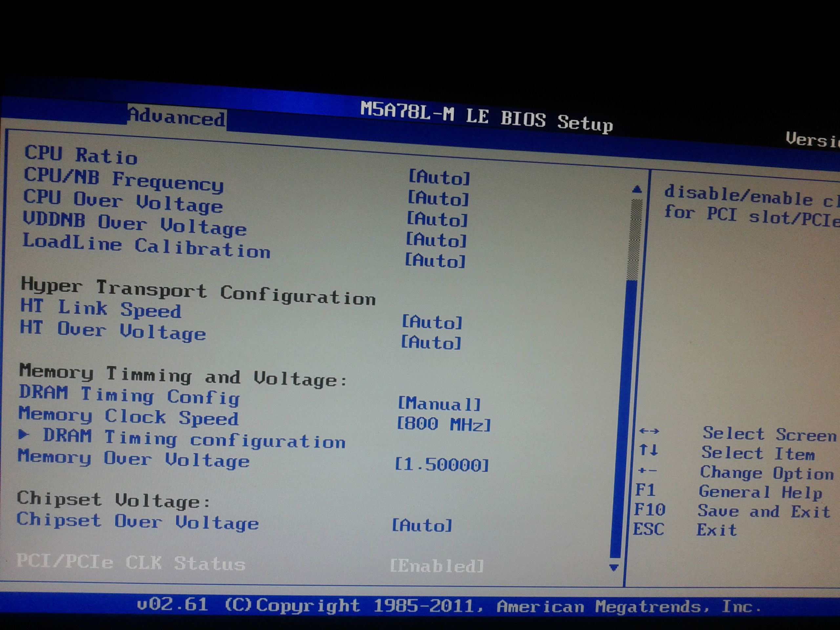840x630 pixels.
Task: Select the LoadLine Calibration label
Action: pyautogui.click(x=146, y=246)
